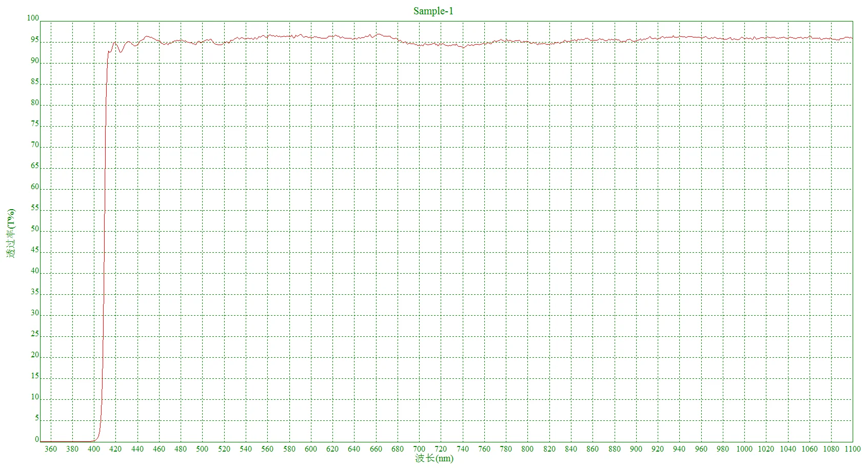Click the 460 wavelength tick label
This screenshot has height=468, width=868.
coord(159,449)
